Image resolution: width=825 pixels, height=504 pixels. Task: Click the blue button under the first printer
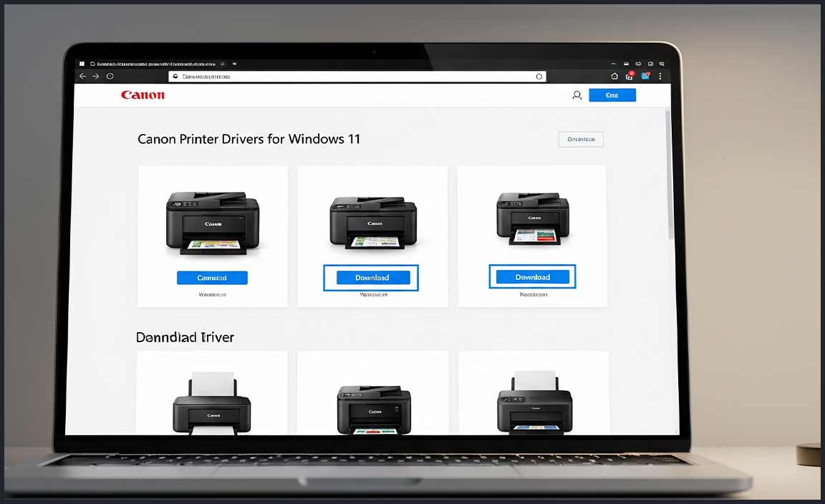212,278
